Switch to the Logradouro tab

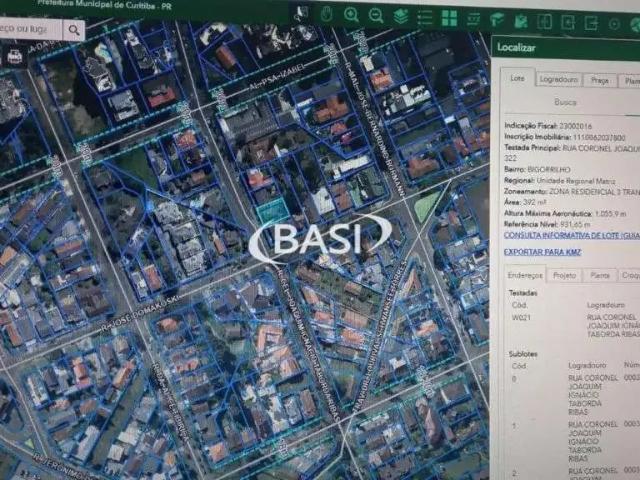(x=558, y=80)
